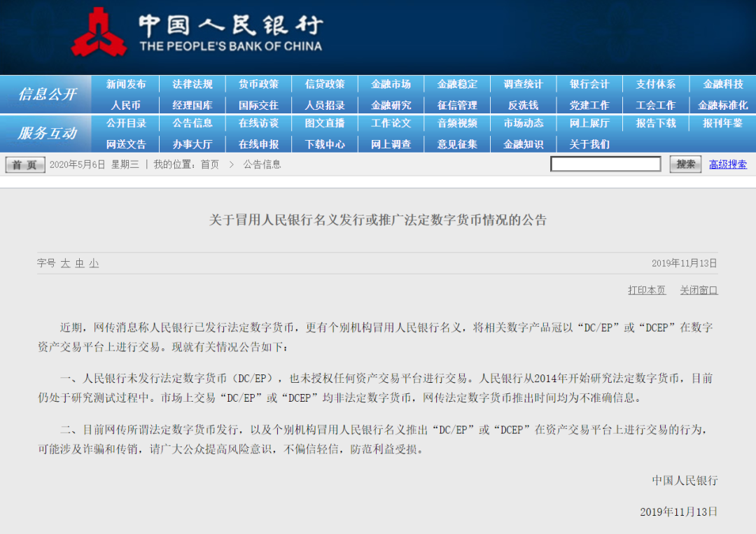756x534 pixels.
Task: Open the 支付体系 menu item
Action: click(x=656, y=85)
